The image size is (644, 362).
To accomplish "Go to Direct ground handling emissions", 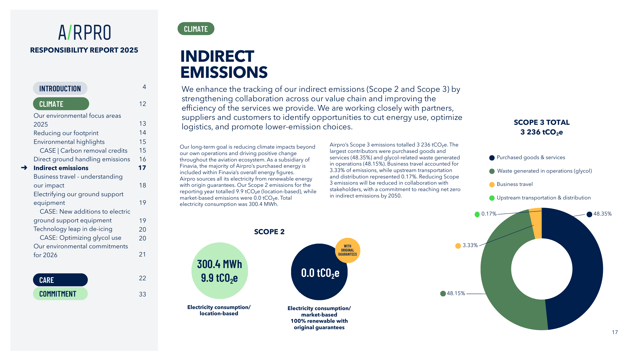I will (x=82, y=159).
